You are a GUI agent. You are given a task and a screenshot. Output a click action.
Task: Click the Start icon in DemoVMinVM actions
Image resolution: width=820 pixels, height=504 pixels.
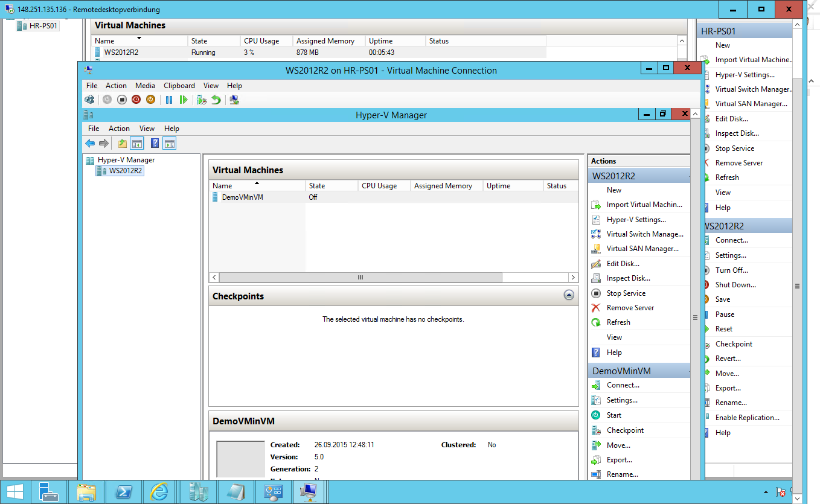[596, 415]
